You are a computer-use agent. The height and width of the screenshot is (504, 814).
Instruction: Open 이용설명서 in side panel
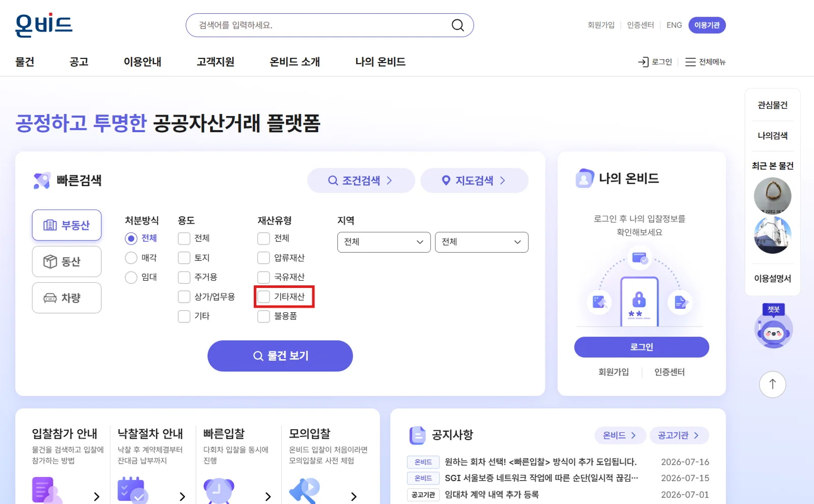click(772, 278)
